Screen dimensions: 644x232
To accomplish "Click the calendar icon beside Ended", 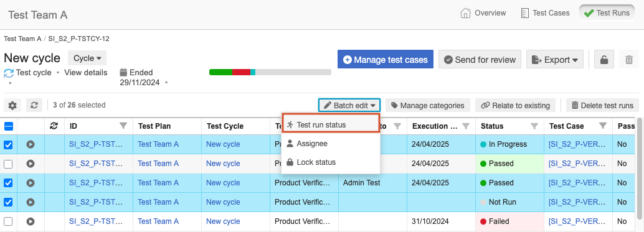I will point(123,73).
